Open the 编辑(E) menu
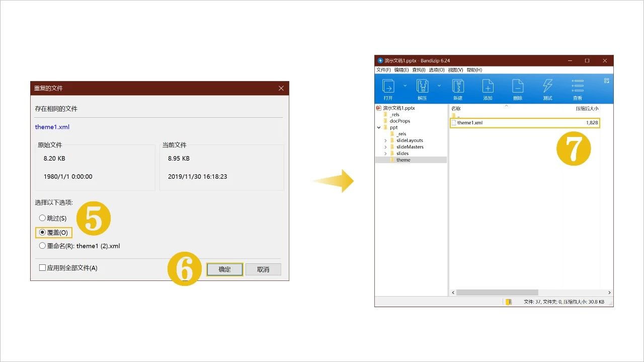644x362 pixels. 401,70
